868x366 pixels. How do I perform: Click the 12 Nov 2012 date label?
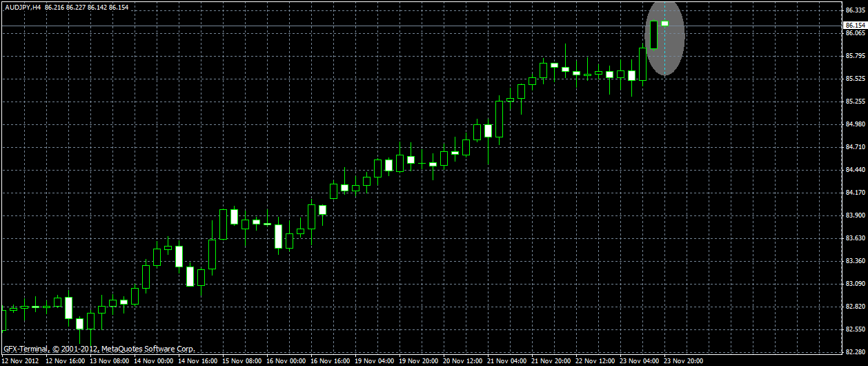click(x=21, y=360)
